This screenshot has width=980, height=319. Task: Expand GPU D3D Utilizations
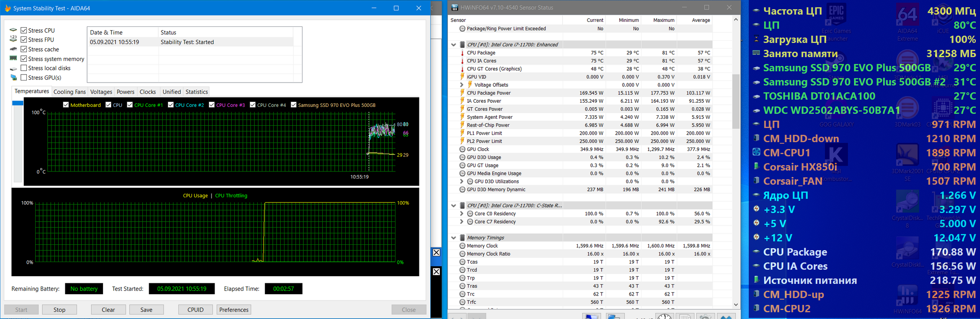coord(462,182)
